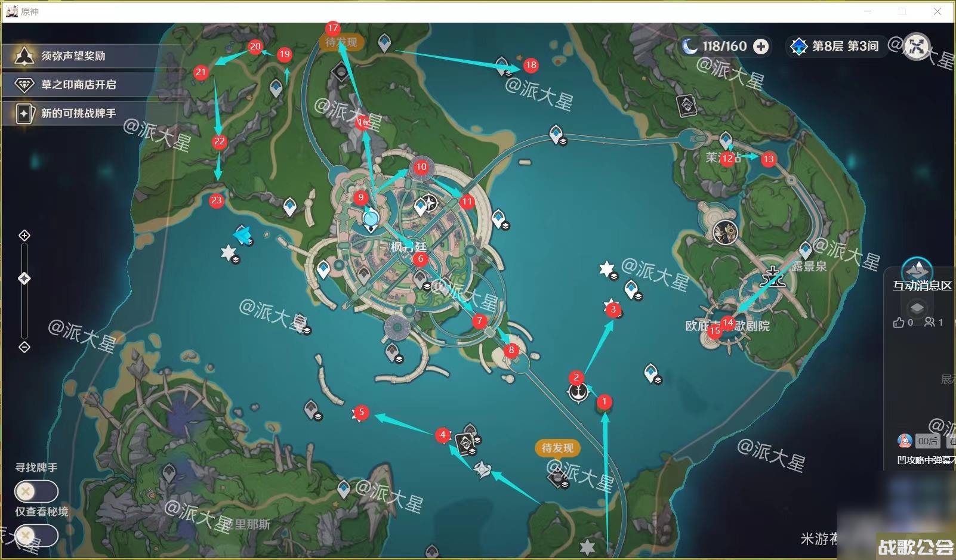Select red route marker 23 on the west coast
The width and height of the screenshot is (956, 560).
(x=216, y=200)
